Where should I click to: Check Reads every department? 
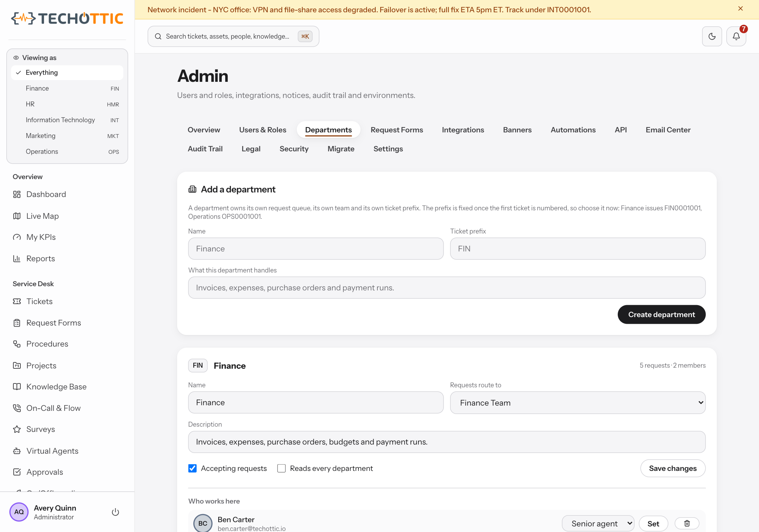(x=281, y=468)
